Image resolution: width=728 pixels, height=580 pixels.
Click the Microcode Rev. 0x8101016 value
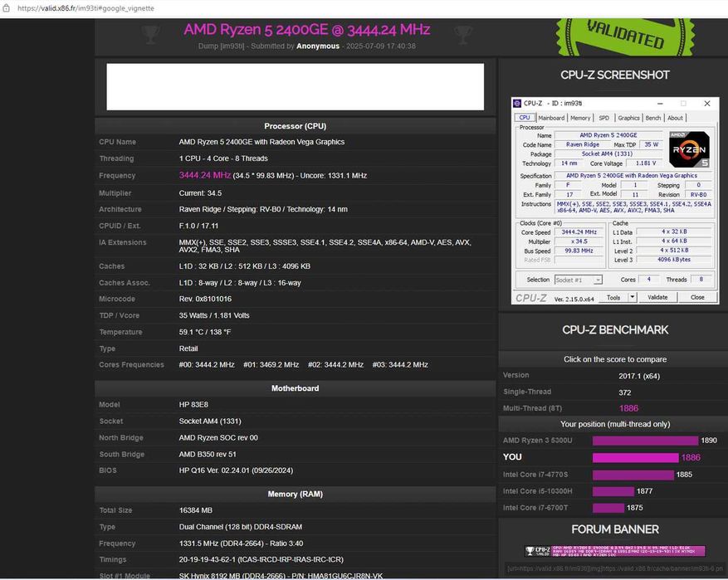click(205, 299)
